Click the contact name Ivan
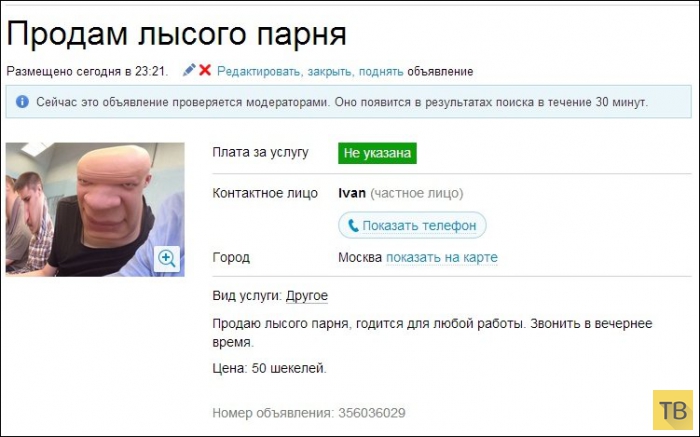Viewport: 700px width, 437px height. (x=352, y=193)
